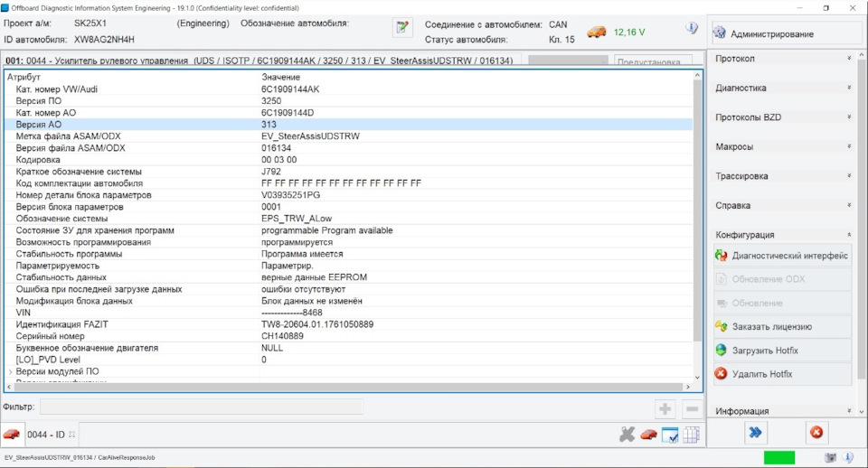
Task: Click the red car icon left of the tab
Action: [11, 435]
